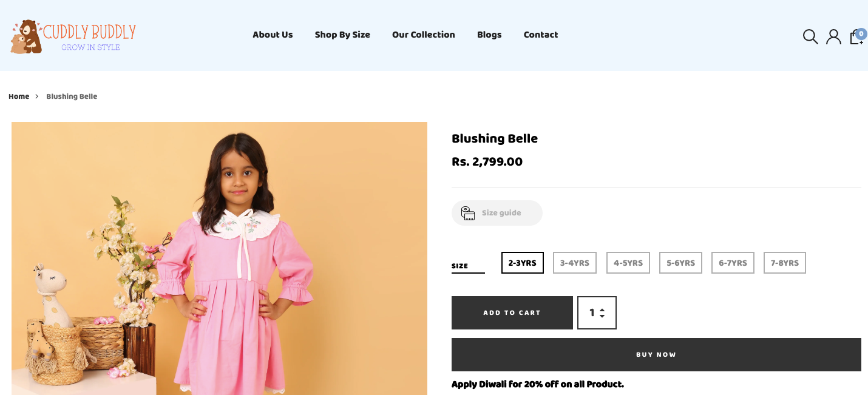This screenshot has width=868, height=395.
Task: Open the Our Collection menu
Action: 423,35
